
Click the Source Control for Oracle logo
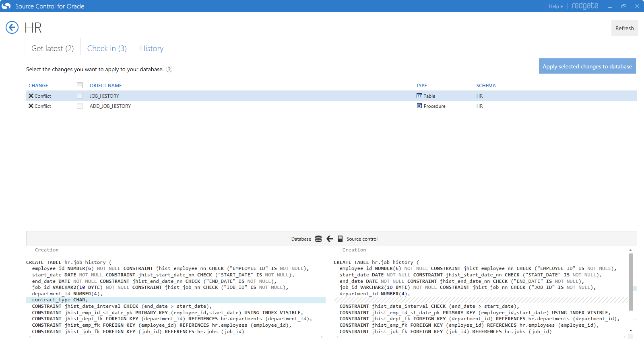pyautogui.click(x=6, y=6)
